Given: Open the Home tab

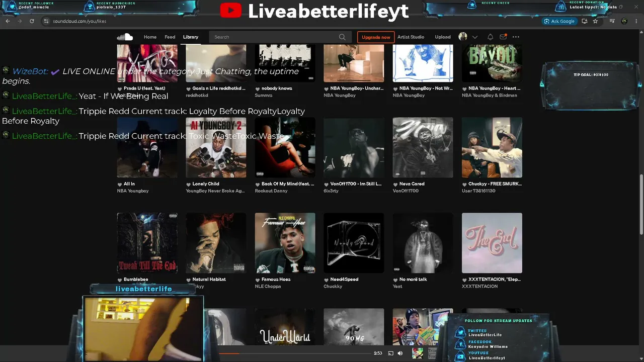Looking at the screenshot, I should (x=150, y=37).
